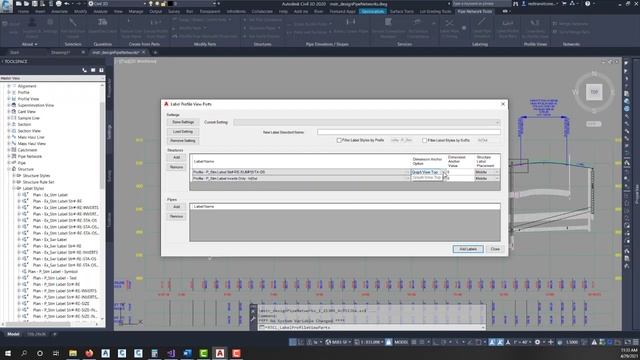Expand the Pipe Network tree node
640x360 pixels.
[x=9, y=156]
